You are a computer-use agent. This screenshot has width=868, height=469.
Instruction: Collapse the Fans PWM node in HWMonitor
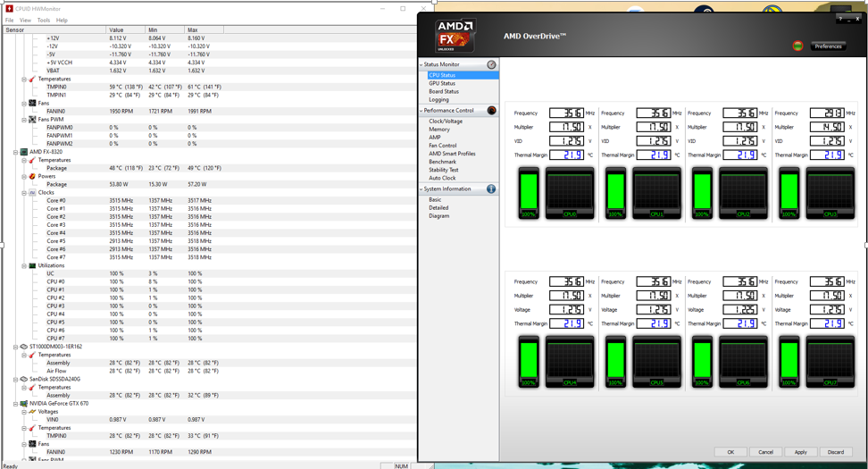24,120
